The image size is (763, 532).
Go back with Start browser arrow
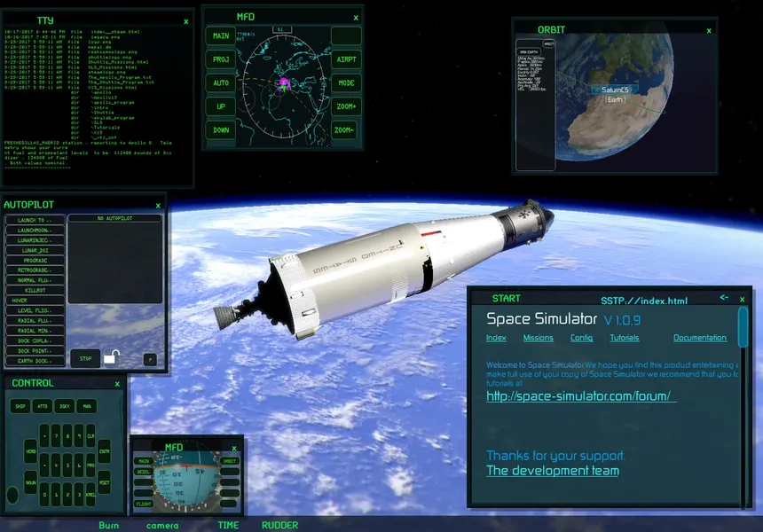coord(724,297)
